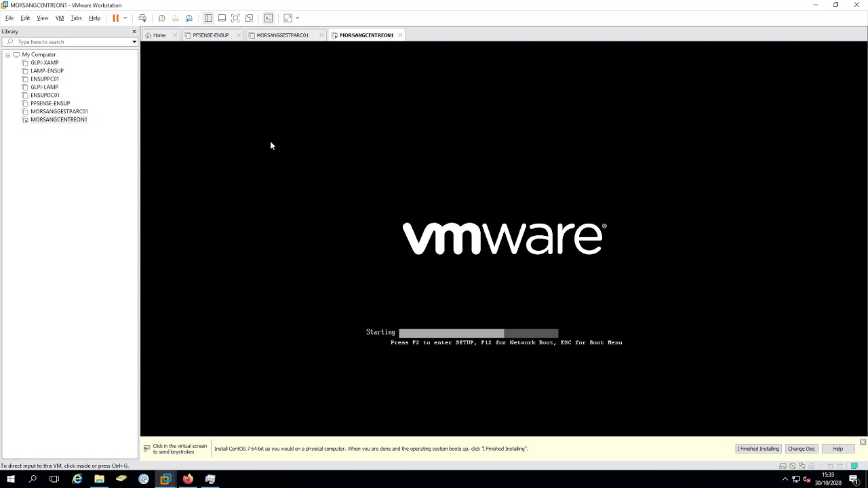Click the muted volume tray icon
Viewport: 868px width, 488px height.
pos(806,479)
